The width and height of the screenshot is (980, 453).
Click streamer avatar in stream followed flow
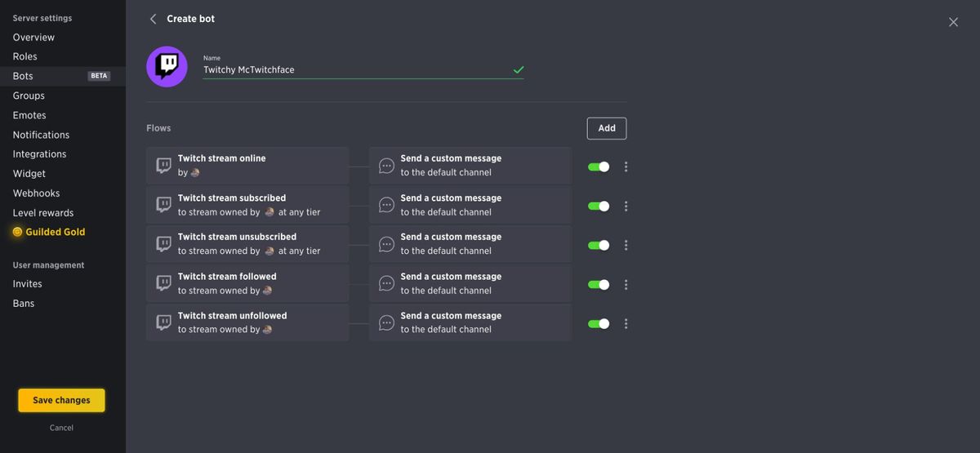pyautogui.click(x=267, y=291)
